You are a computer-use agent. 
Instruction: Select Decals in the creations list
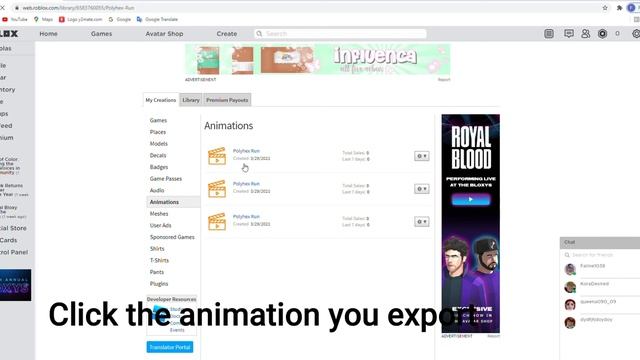[x=158, y=156]
